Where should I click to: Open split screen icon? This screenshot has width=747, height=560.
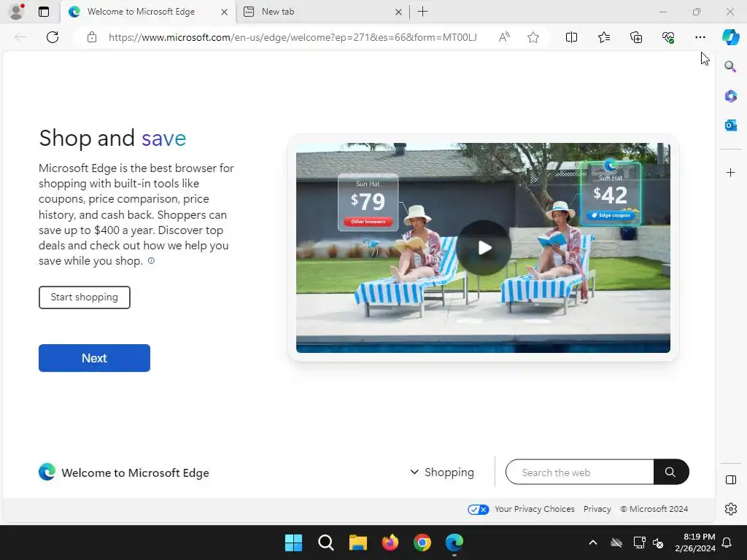click(571, 37)
